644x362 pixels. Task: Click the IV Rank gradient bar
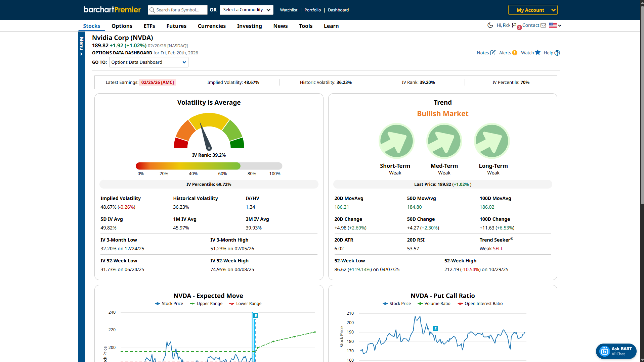click(x=209, y=166)
